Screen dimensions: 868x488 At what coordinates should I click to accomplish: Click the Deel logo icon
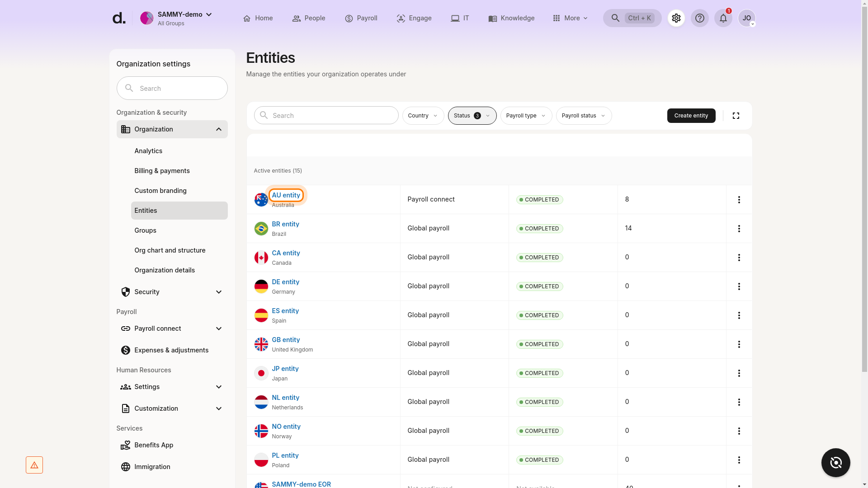point(119,18)
